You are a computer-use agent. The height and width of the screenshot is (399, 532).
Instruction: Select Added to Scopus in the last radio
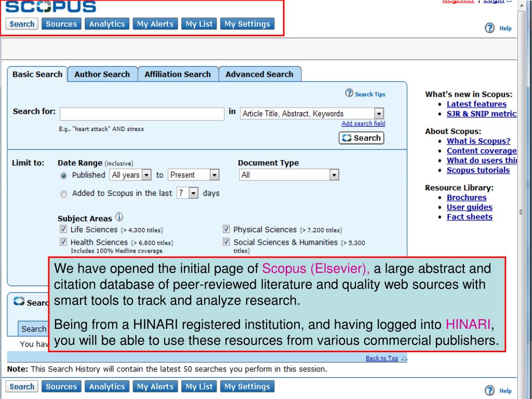tap(63, 194)
